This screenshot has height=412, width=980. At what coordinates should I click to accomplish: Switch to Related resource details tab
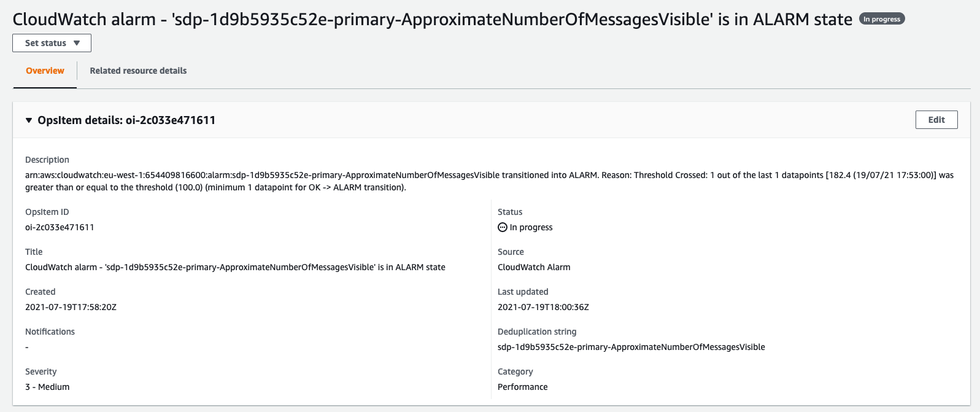coord(138,71)
